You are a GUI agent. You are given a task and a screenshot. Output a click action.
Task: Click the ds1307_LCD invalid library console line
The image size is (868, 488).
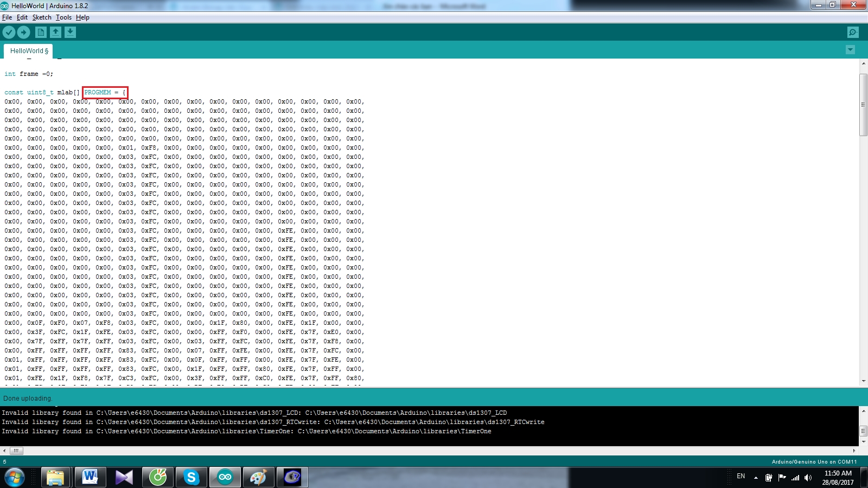(x=254, y=413)
